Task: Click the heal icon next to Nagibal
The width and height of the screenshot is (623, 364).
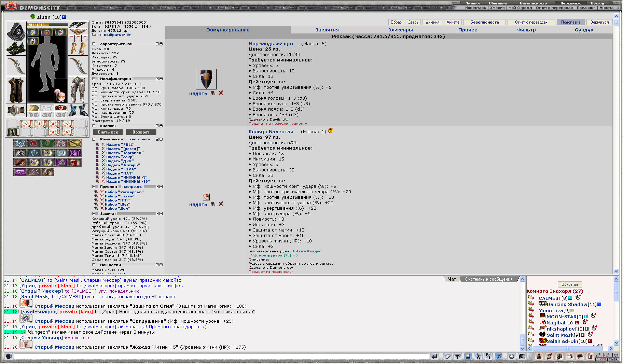Action: [x=585, y=322]
